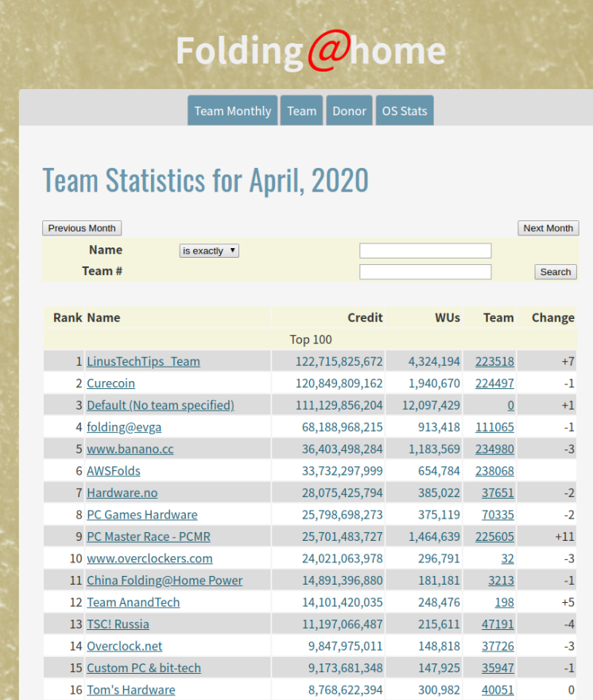Screen dimensions: 593x700
Task: Click 'Team Statistics for April, 2020' heading
Action: point(206,181)
